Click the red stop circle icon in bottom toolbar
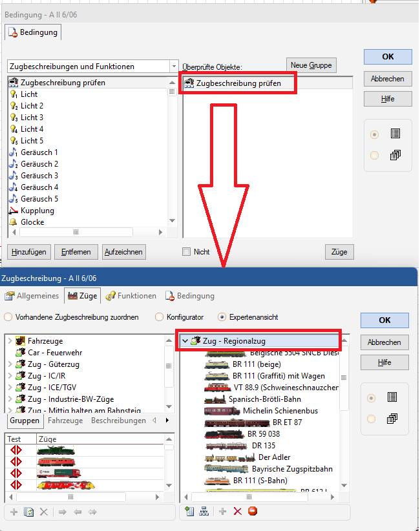 [x=253, y=511]
